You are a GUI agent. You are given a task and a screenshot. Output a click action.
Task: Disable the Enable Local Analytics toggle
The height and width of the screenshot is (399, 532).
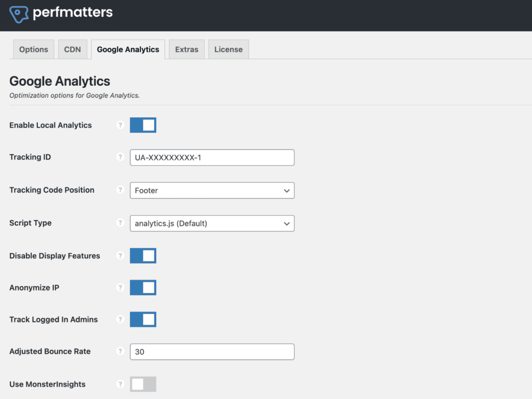[x=142, y=125]
